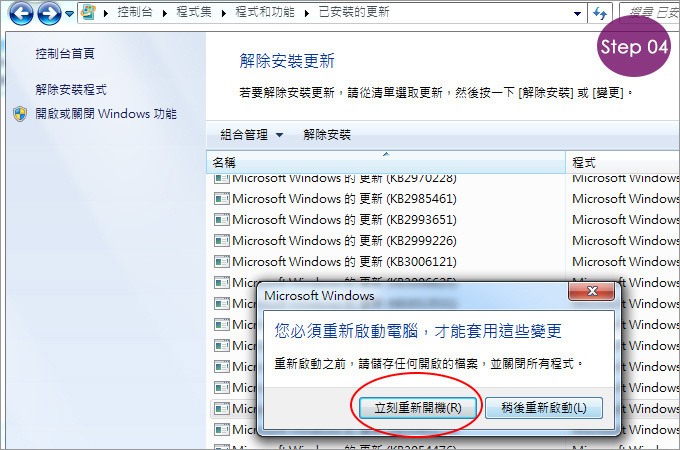The image size is (680, 450).
Task: Close the Microsoft Windows restart dialog
Action: pyautogui.click(x=592, y=291)
